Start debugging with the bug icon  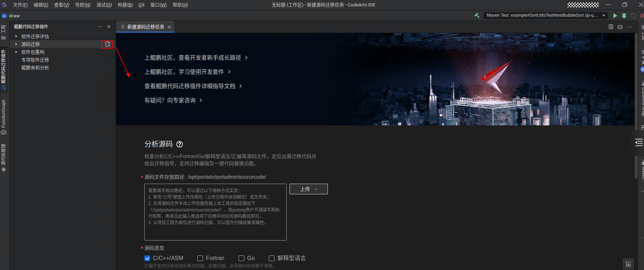point(624,16)
